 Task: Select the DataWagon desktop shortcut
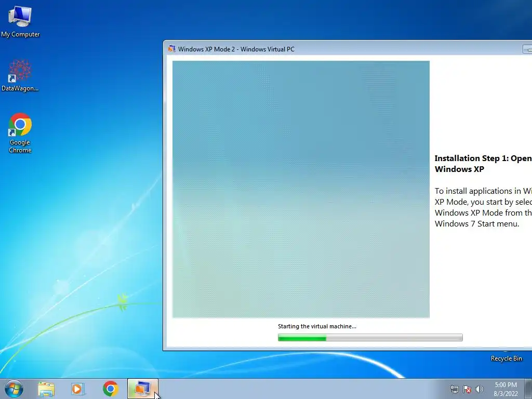(x=20, y=76)
